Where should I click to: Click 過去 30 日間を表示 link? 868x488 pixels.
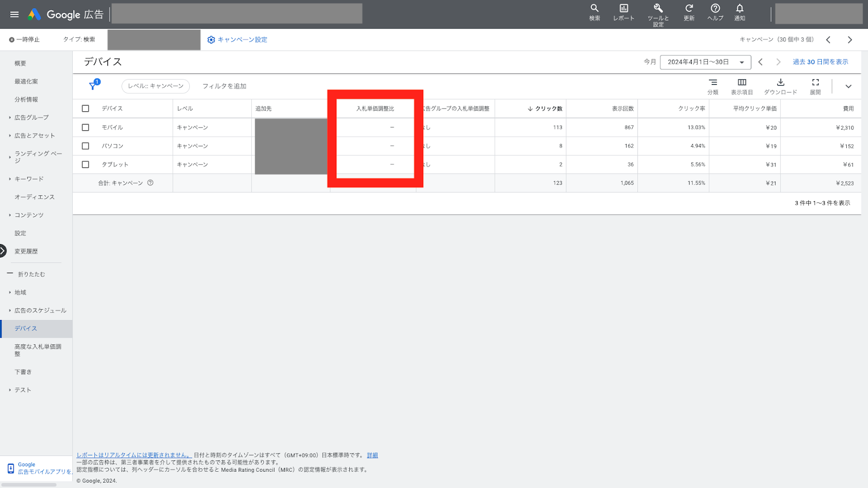(x=820, y=62)
